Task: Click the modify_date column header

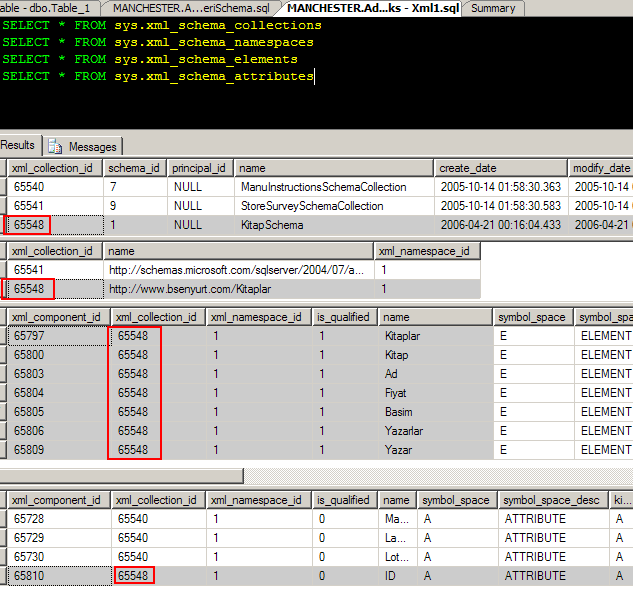Action: click(600, 168)
